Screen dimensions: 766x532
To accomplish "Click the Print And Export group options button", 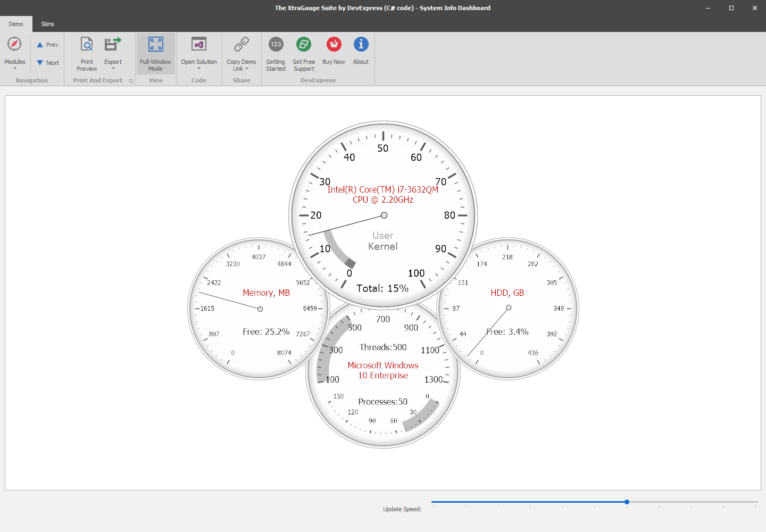I will 131,80.
